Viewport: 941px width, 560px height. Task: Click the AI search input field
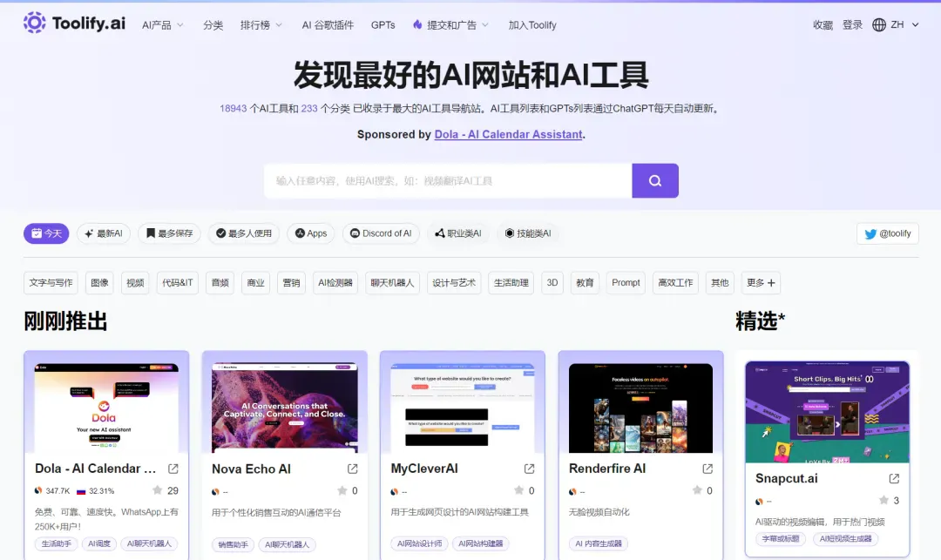448,180
